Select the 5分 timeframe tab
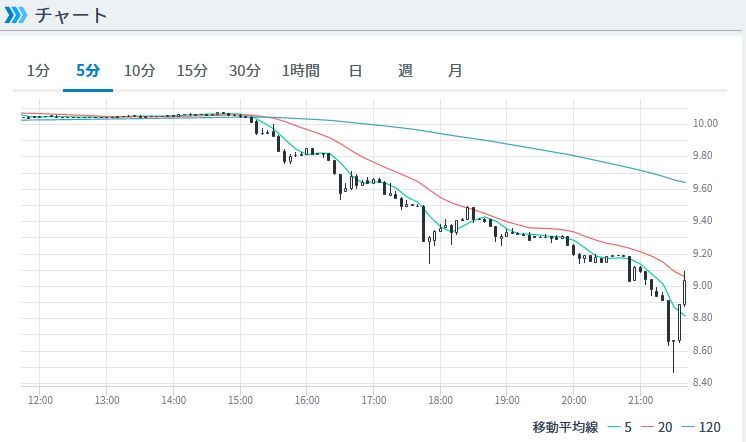The image size is (746, 442). [x=88, y=71]
